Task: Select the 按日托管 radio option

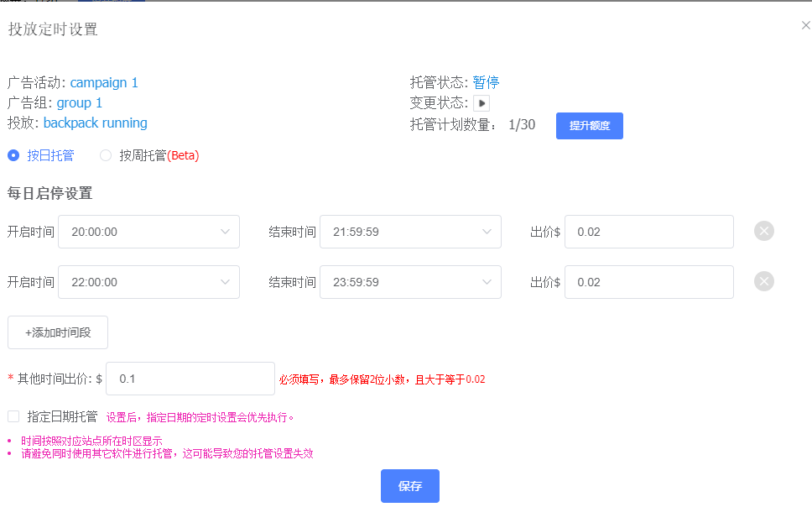Action: point(12,155)
